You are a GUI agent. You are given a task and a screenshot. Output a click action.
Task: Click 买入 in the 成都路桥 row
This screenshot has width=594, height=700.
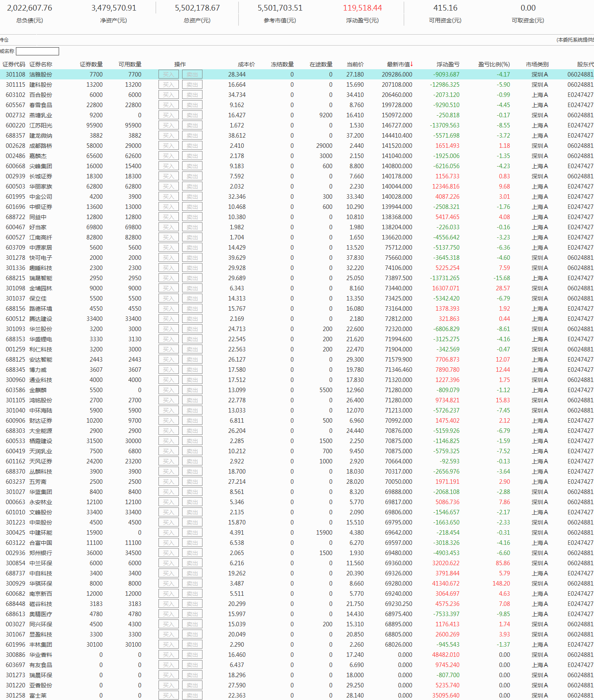click(169, 146)
